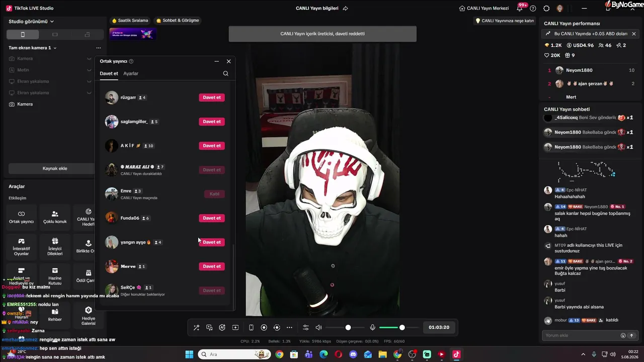Open the help question-mark icon in title bar
This screenshot has width=644, height=362.
coord(533,8)
